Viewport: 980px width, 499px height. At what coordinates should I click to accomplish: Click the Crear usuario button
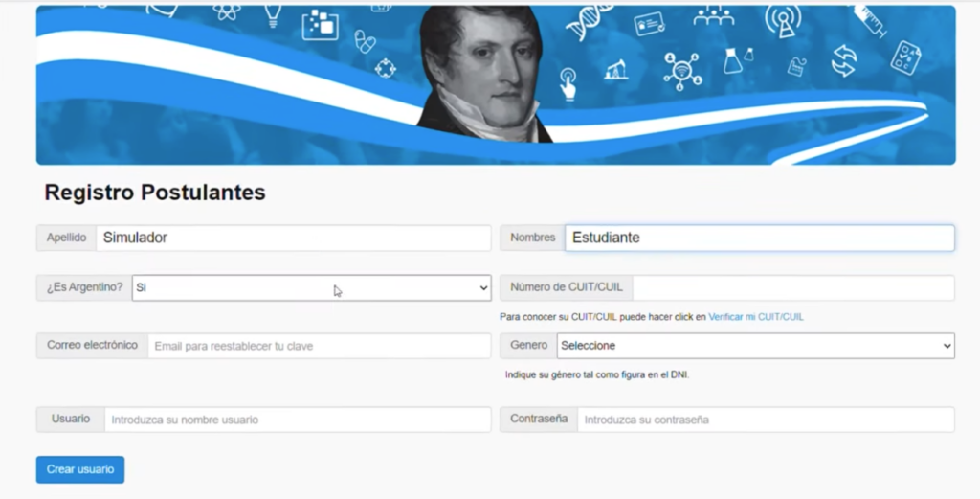tap(80, 469)
